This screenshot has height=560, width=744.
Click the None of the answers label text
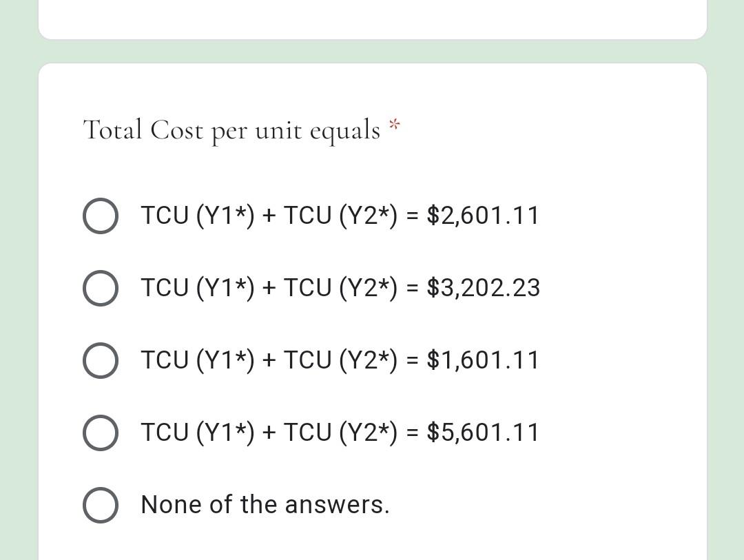coord(265,504)
